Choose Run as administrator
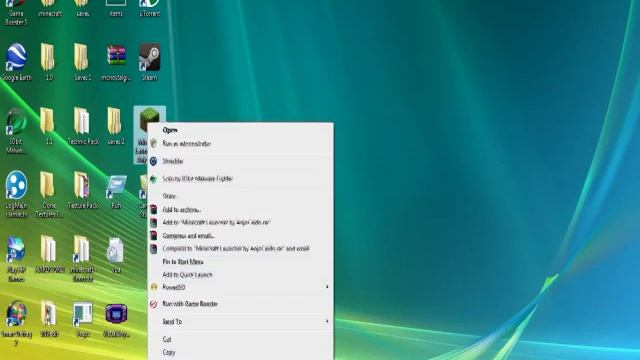This screenshot has height=360, width=640. [x=240, y=144]
